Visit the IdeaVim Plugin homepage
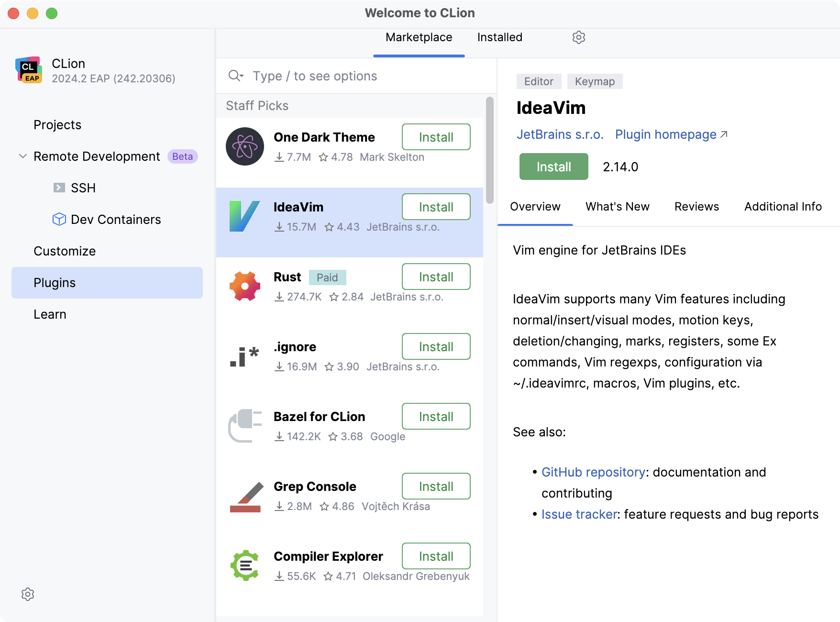Image resolution: width=840 pixels, height=622 pixels. (x=665, y=134)
